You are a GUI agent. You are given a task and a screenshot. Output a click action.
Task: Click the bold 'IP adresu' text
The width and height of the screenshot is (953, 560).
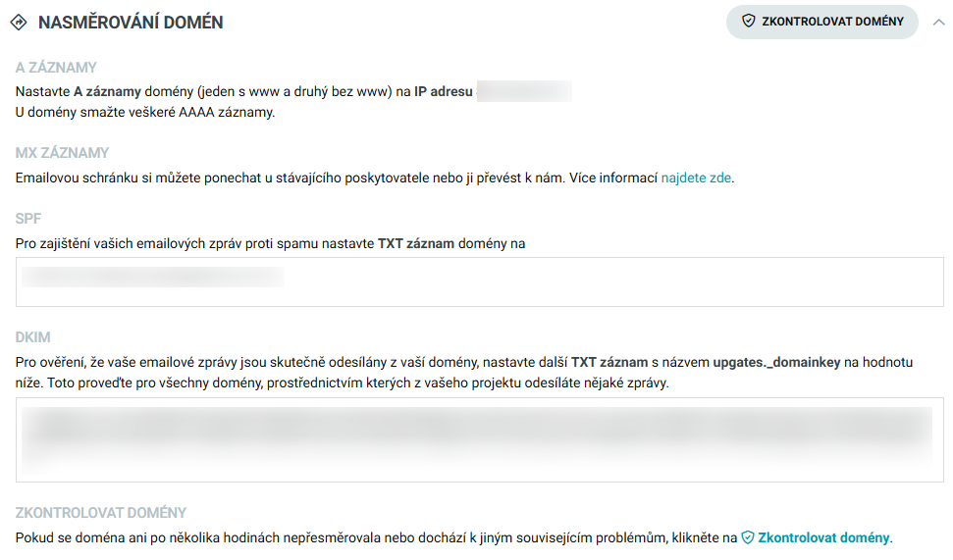click(444, 92)
